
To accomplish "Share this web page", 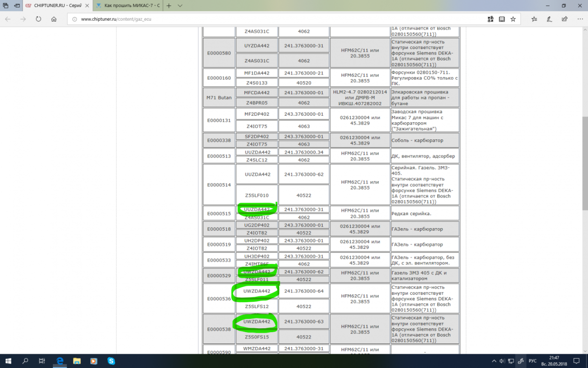I will point(565,19).
